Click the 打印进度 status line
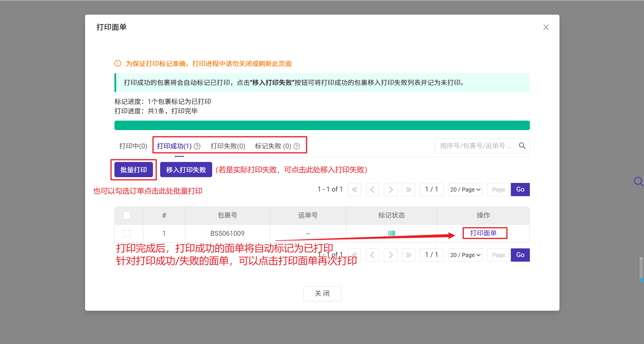Viewport: 644px width, 344px height. 156,111
